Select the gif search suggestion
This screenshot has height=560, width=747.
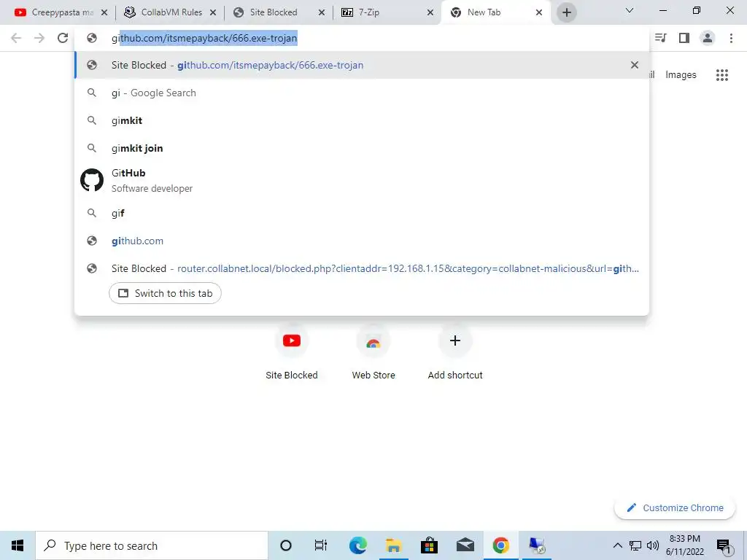[362, 214]
